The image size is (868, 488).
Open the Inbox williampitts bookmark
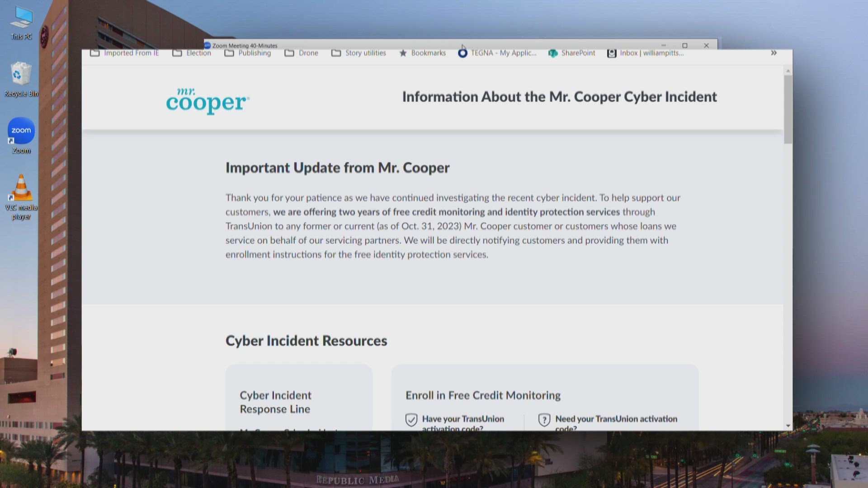645,53
